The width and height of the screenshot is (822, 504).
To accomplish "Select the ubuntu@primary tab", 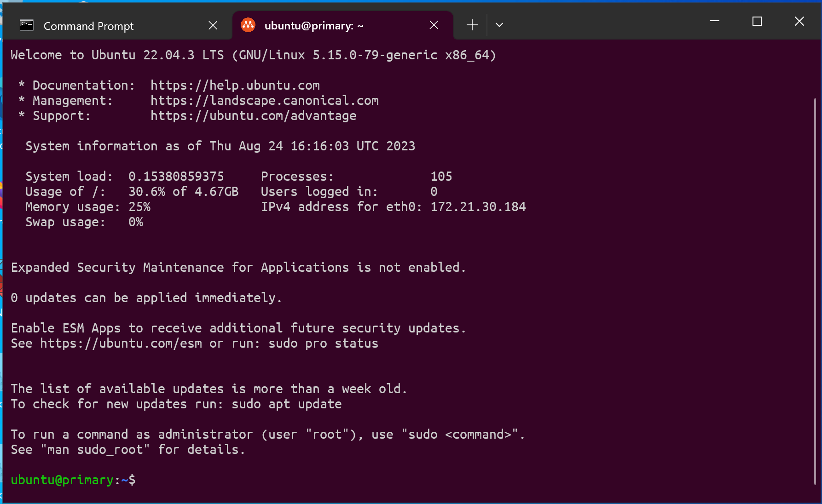I will tap(314, 26).
